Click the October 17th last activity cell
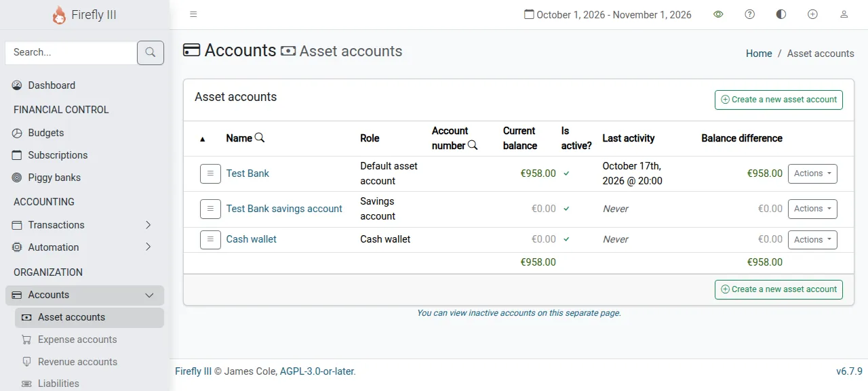868x391 pixels. pos(632,173)
